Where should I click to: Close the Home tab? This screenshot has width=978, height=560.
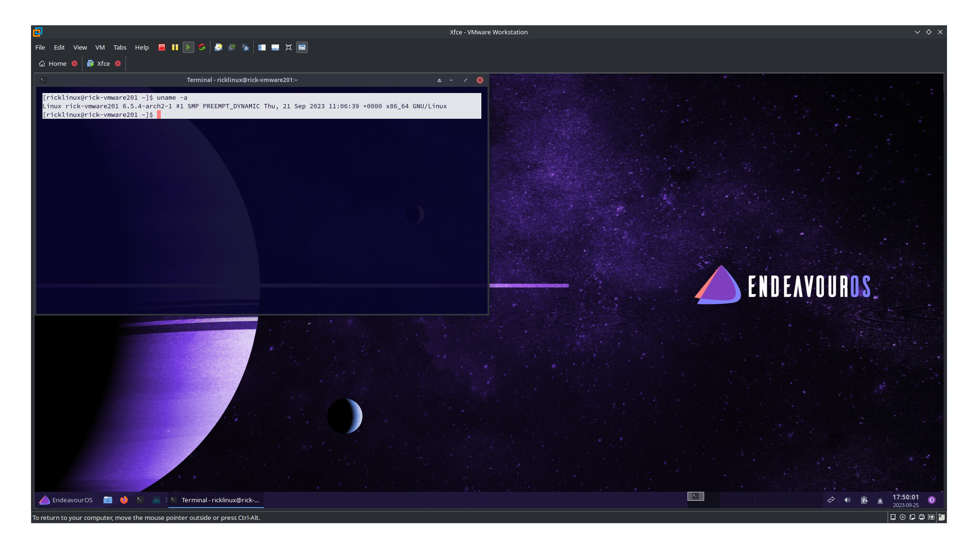click(x=74, y=63)
